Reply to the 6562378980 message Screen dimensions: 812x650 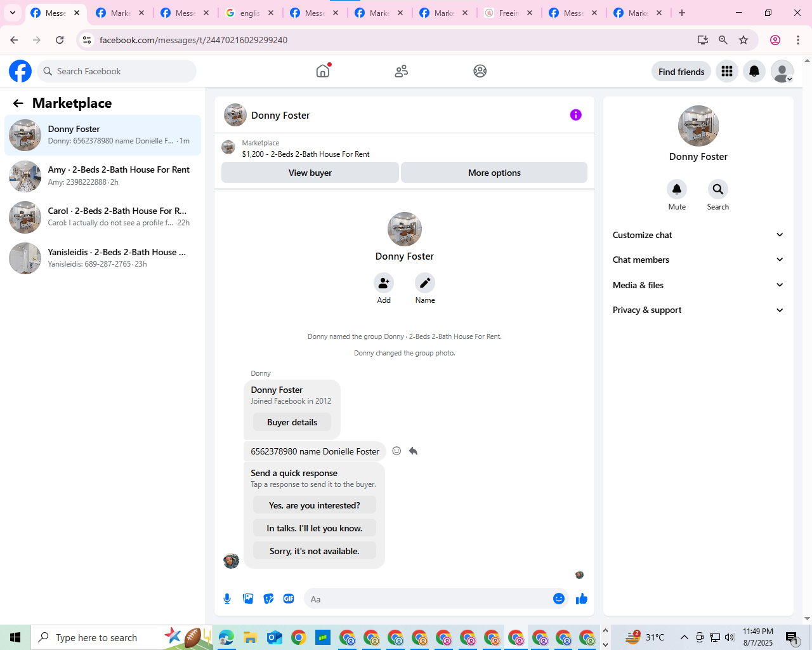click(x=413, y=451)
